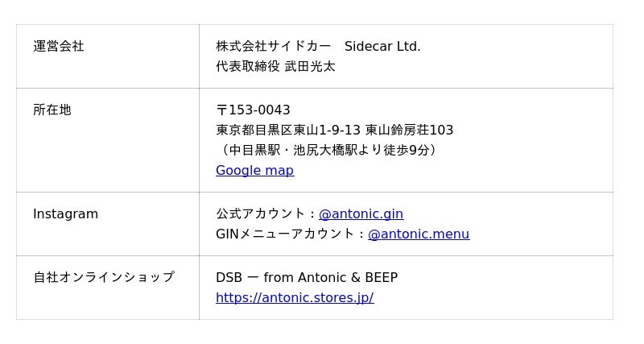Follow the @antonic.menu account link
The image size is (644, 344).
(418, 234)
